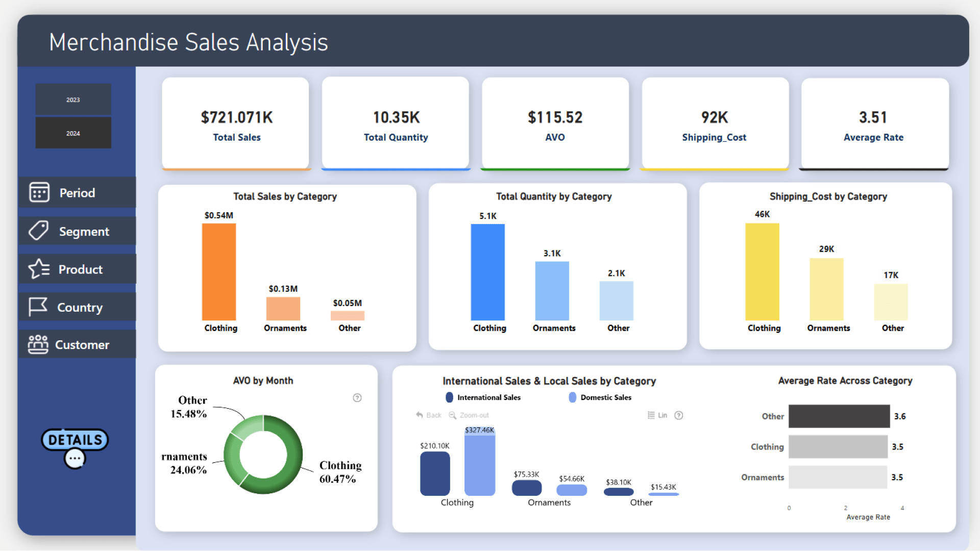Screen dimensions: 980x551
Task: Click the Total Sales by Category title
Action: 285,196
